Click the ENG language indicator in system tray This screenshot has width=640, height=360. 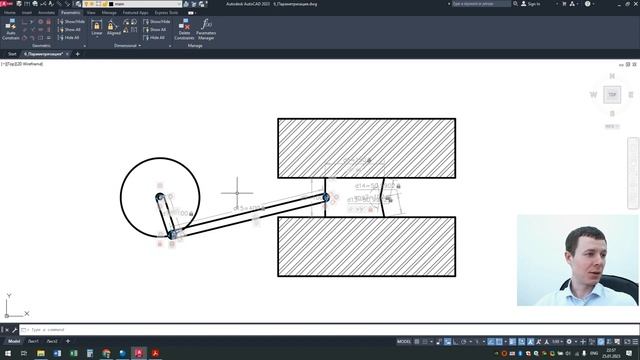pyautogui.click(x=594, y=353)
